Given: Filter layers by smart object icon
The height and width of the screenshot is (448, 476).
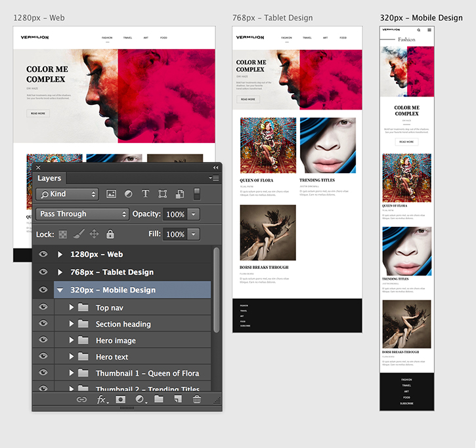Looking at the screenshot, I should point(180,193).
